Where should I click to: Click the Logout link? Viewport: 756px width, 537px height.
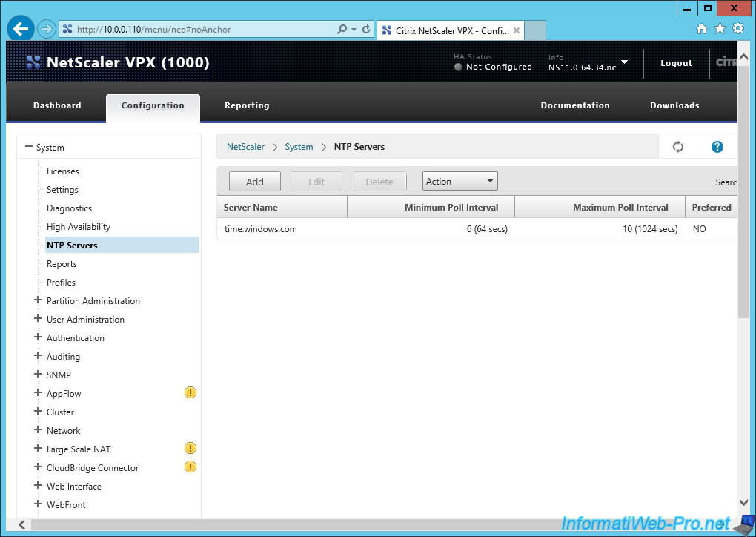pos(676,63)
